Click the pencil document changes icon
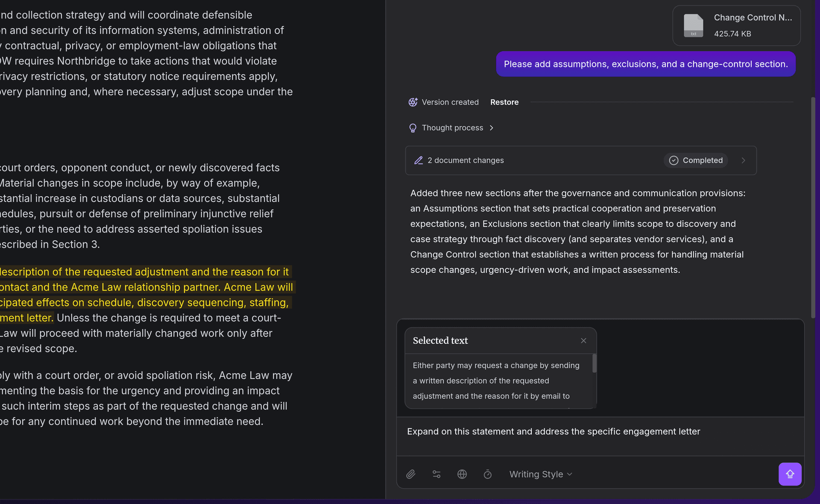820x504 pixels. (x=419, y=160)
